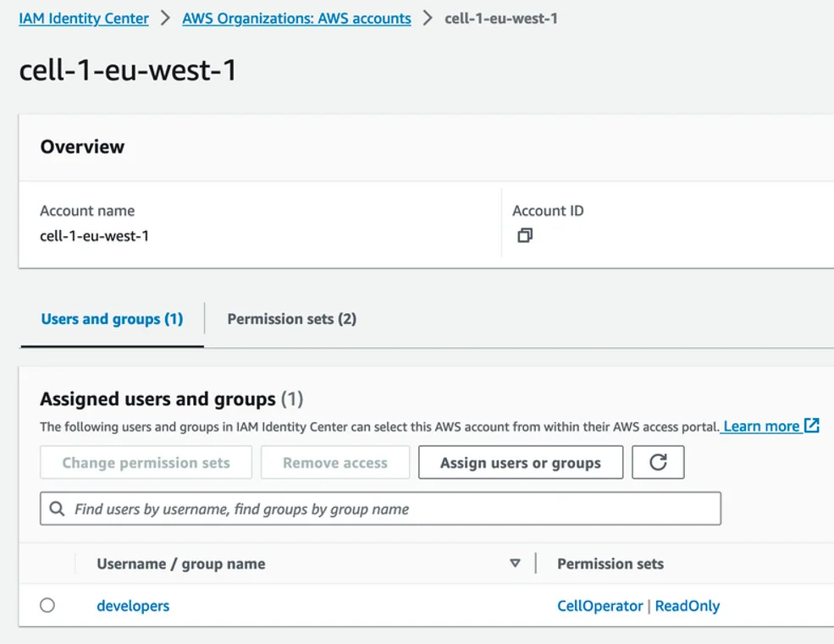Click the Change permission sets button
Screen dimensions: 834x644
[146, 463]
